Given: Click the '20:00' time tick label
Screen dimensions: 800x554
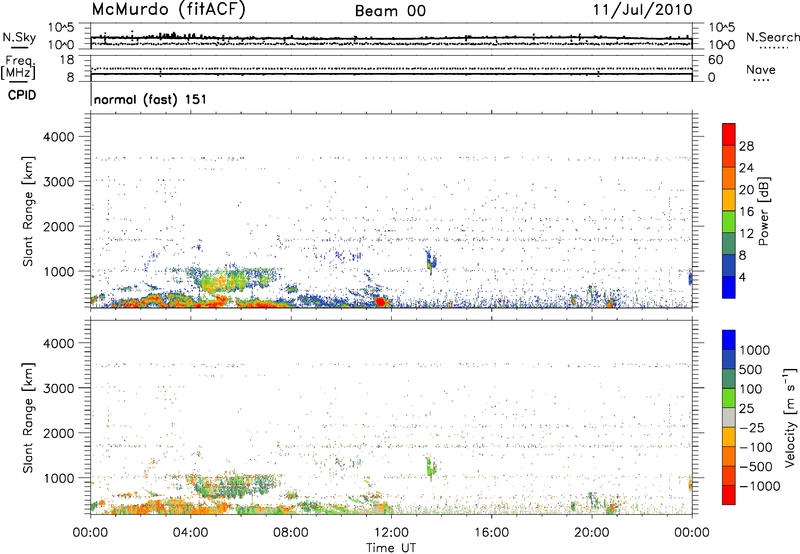Looking at the screenshot, I should coord(592,533).
